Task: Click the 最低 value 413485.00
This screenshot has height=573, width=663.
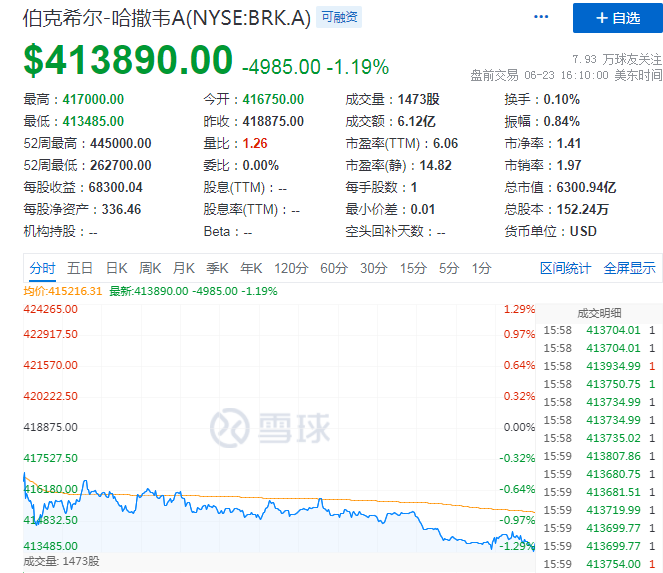Action: click(x=93, y=121)
